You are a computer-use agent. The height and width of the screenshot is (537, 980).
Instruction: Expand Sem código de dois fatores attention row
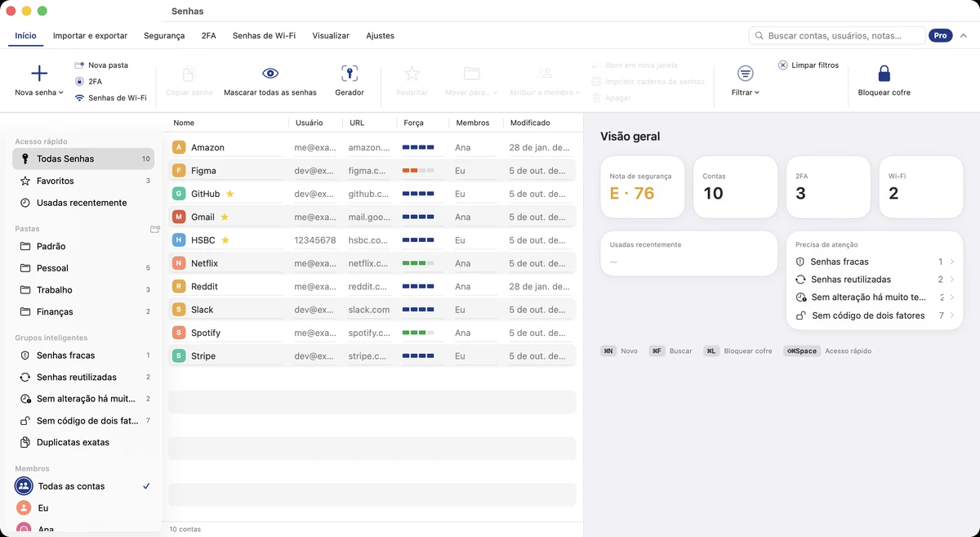coord(952,315)
